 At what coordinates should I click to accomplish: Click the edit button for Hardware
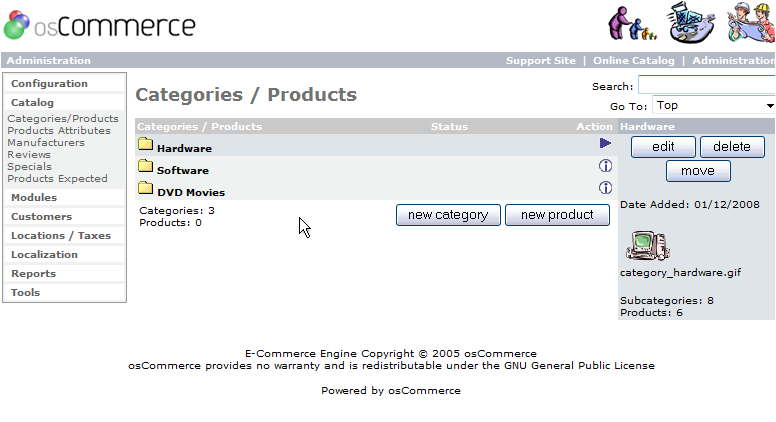coord(663,147)
